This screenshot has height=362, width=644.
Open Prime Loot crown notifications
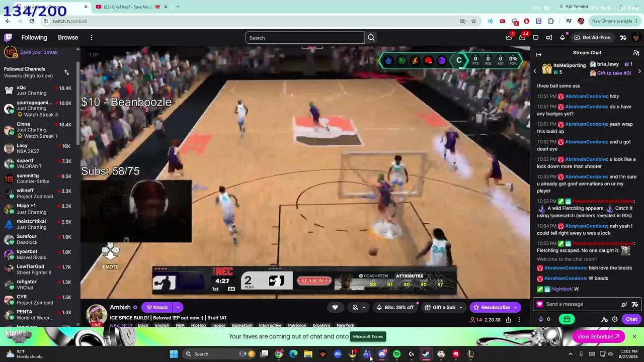pyautogui.click(x=509, y=37)
